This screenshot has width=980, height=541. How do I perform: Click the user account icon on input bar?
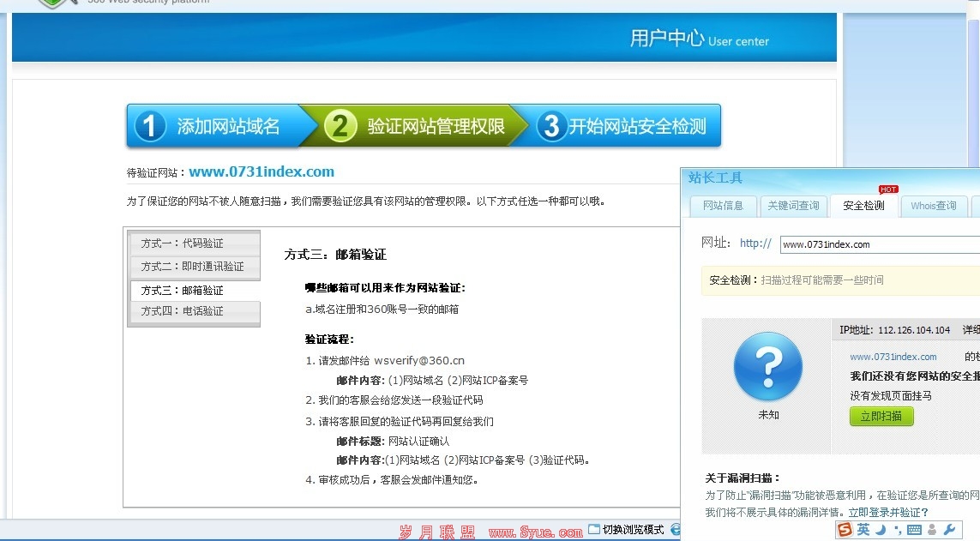tap(931, 530)
